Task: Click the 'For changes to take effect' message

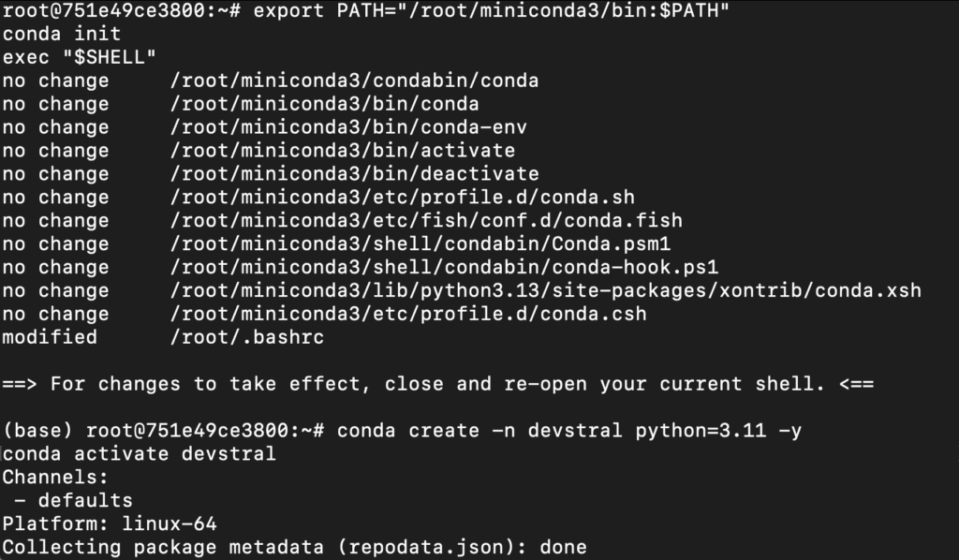Action: pos(438,384)
